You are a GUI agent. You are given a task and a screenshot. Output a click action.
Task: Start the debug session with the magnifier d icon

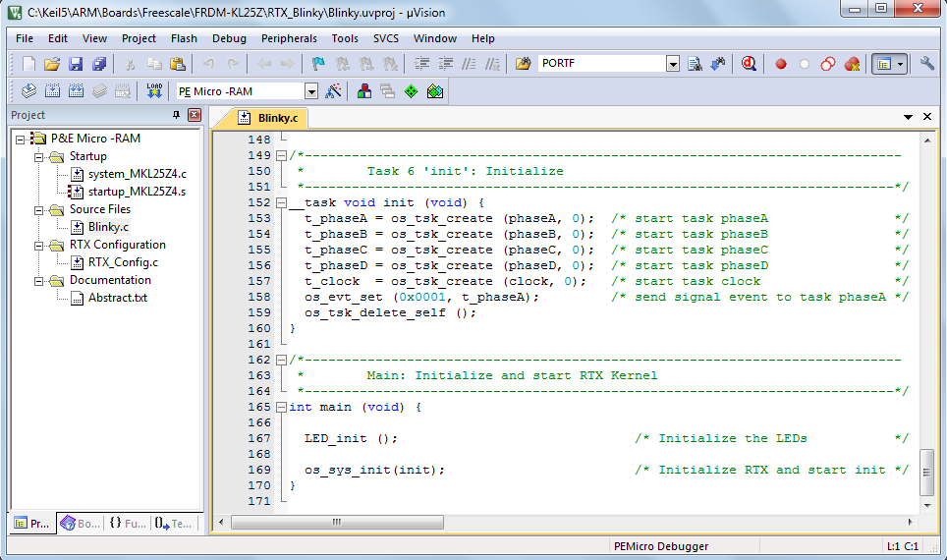point(749,64)
